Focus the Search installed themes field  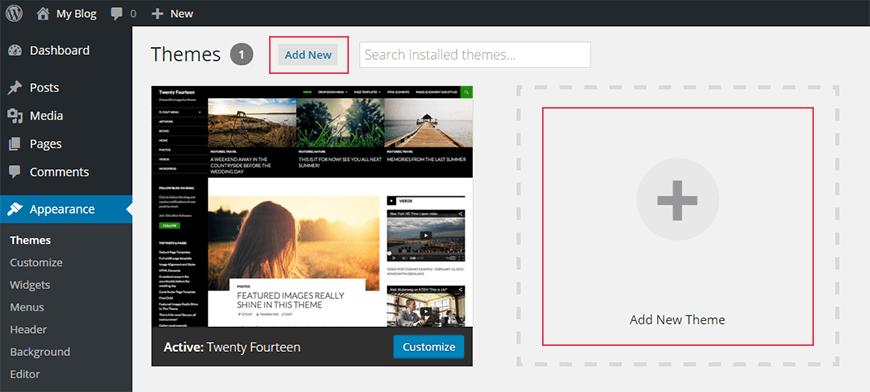(475, 54)
